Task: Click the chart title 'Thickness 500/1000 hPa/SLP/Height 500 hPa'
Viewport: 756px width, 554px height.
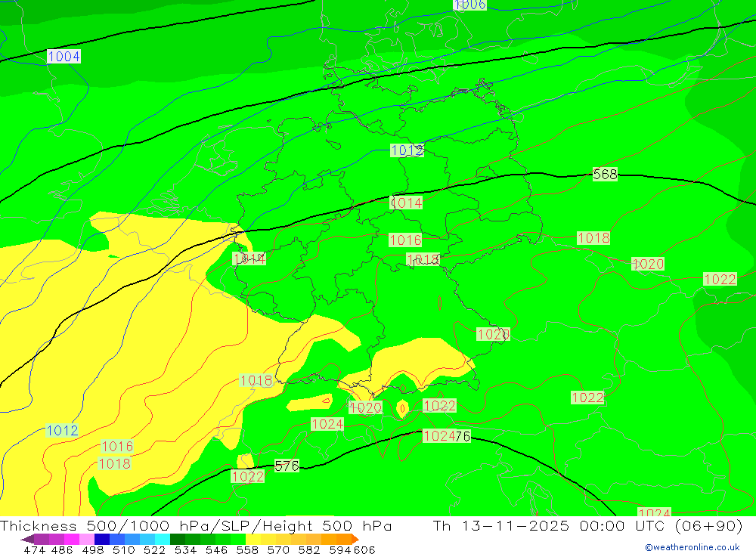Action: pos(196,525)
